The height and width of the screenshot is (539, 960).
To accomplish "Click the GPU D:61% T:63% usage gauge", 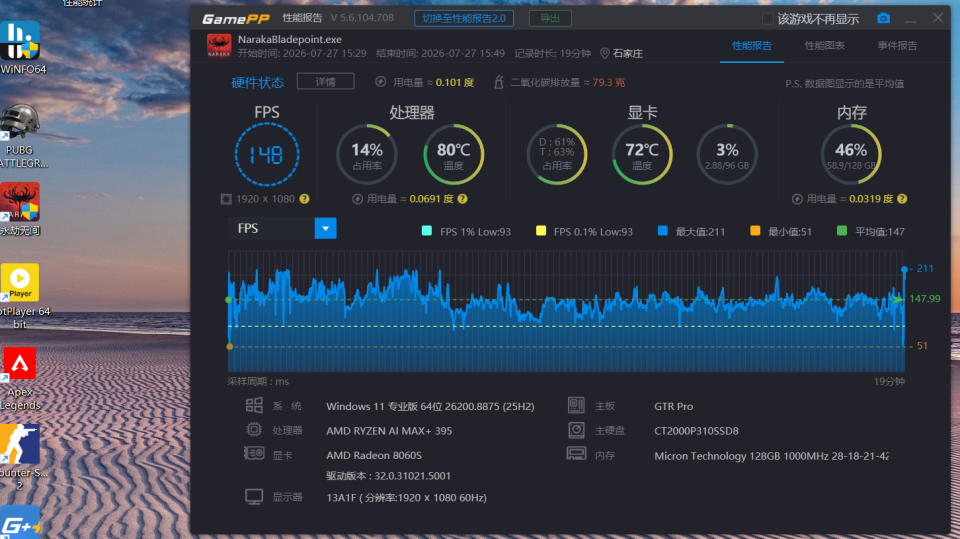I will click(x=557, y=154).
